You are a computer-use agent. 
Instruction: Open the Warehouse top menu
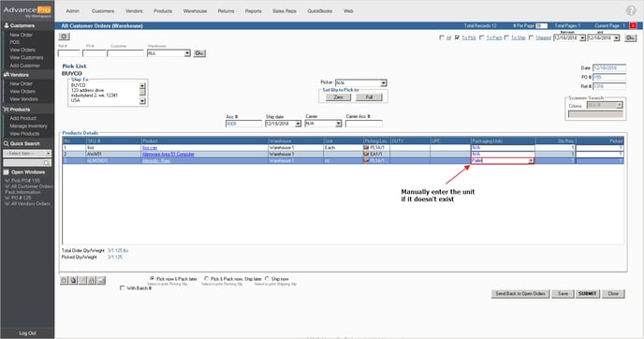pos(195,11)
